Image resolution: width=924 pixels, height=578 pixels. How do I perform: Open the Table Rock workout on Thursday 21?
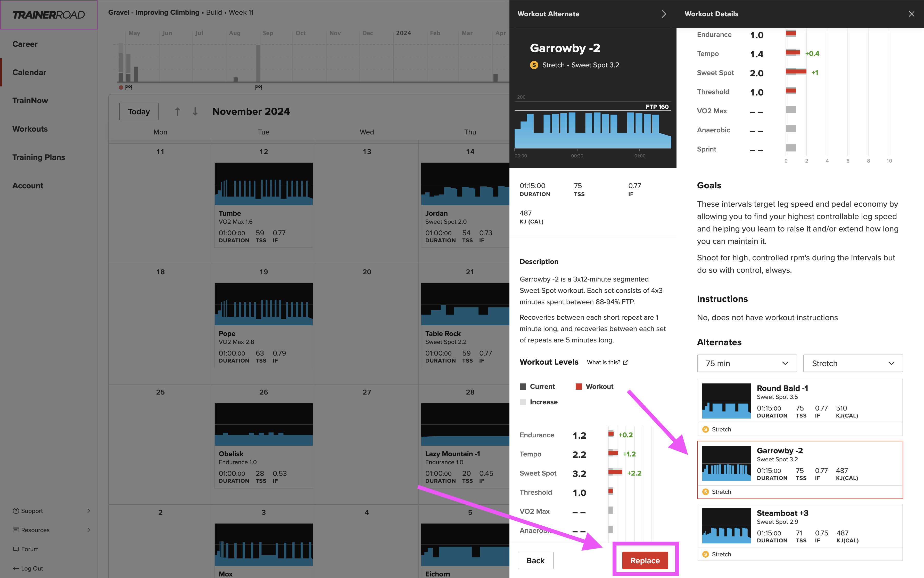point(465,325)
